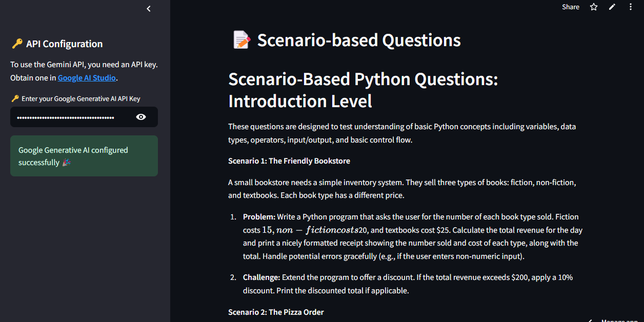Click the small key emoji on the input label
Image resolution: width=644 pixels, height=322 pixels.
(x=15, y=99)
